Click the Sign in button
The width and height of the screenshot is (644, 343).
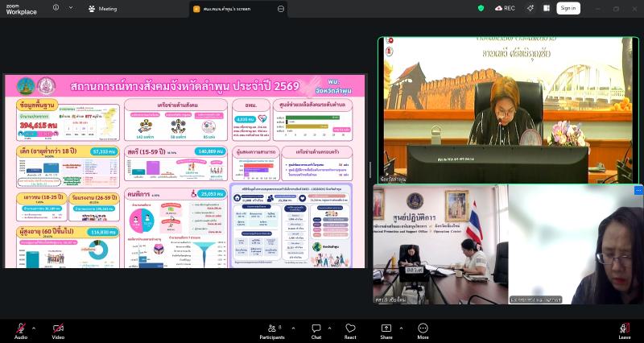click(568, 8)
